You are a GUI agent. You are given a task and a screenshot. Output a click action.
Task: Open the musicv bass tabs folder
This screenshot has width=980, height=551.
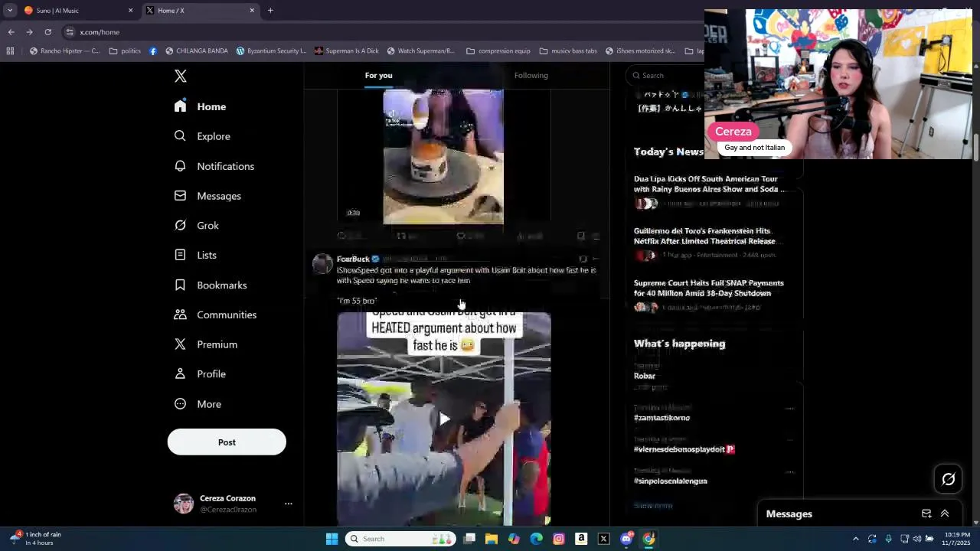click(x=568, y=51)
